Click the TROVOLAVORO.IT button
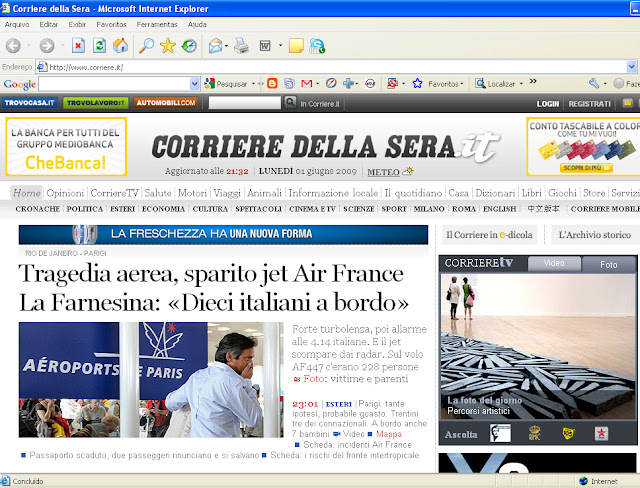 (x=96, y=103)
